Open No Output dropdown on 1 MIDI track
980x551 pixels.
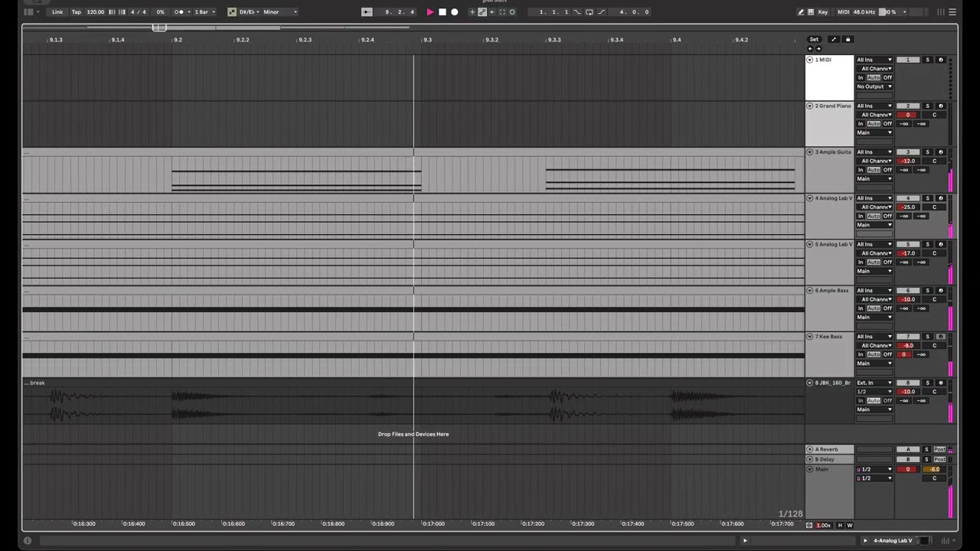pyautogui.click(x=874, y=86)
